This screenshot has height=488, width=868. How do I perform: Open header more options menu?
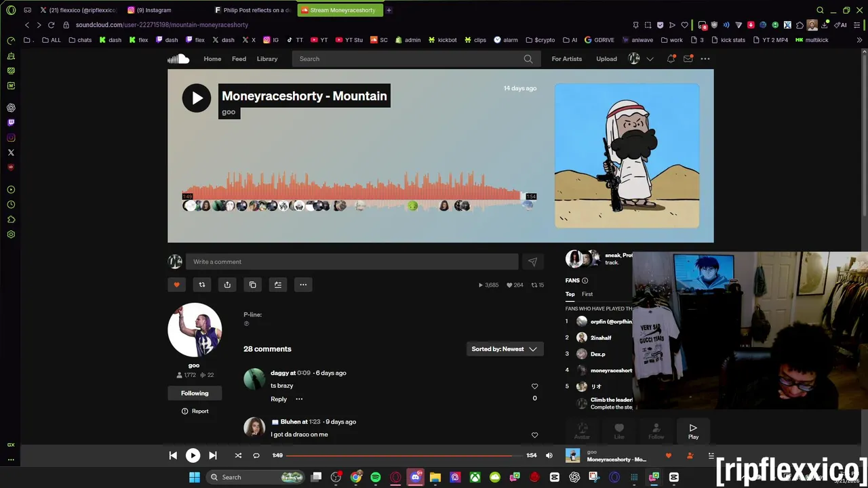705,59
